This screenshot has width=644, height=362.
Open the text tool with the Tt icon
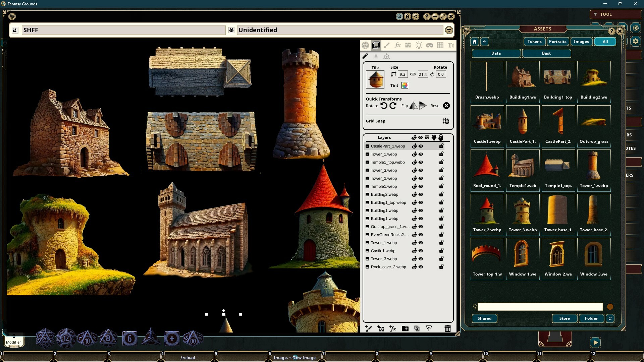[450, 45]
